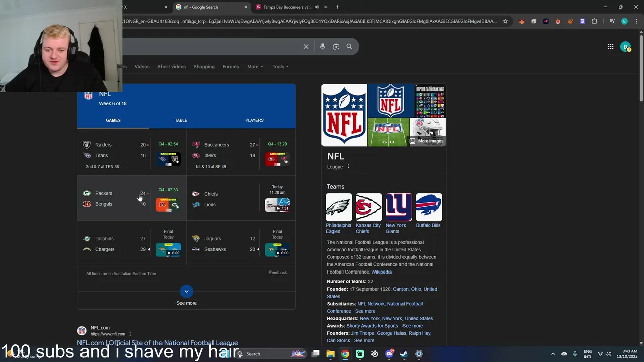Screen dimensions: 644x362
Task: Open the NFL.com Official Site result
Action: point(157,343)
